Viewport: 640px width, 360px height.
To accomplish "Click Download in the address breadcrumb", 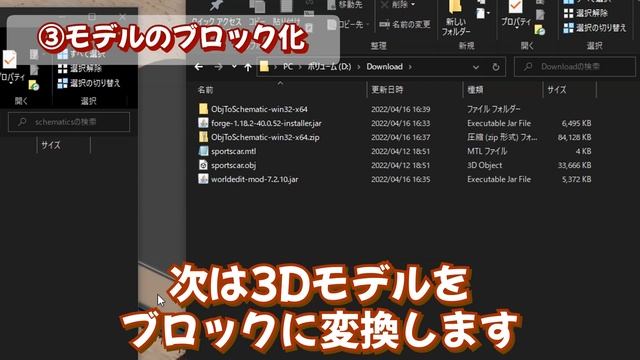I will (384, 67).
